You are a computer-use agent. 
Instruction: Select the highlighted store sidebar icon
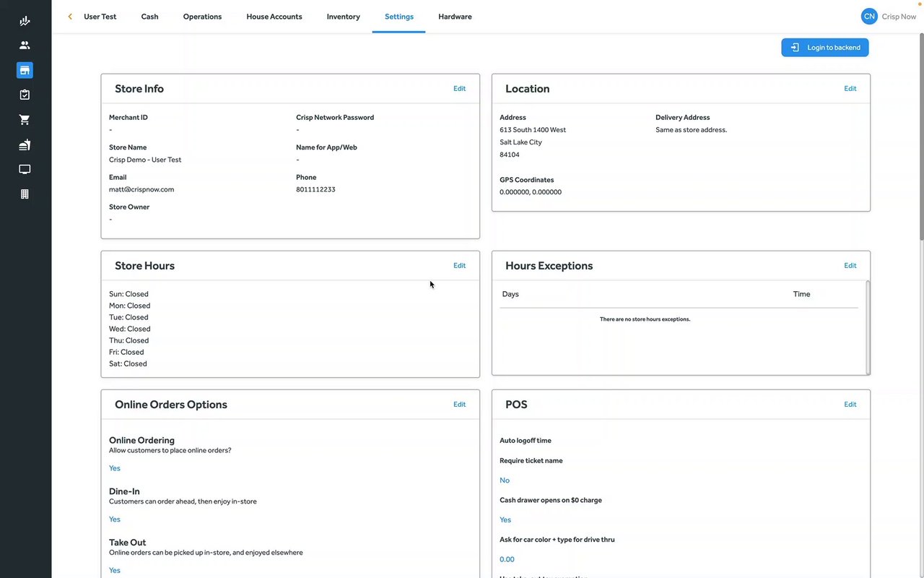[x=25, y=70]
